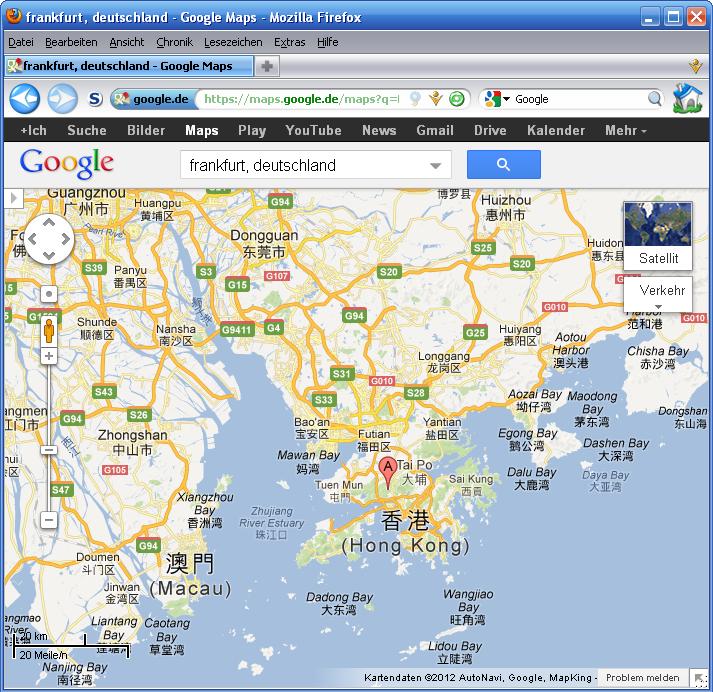The height and width of the screenshot is (692, 713).
Task: Pan map down with navigation arrow
Action: pos(49,256)
